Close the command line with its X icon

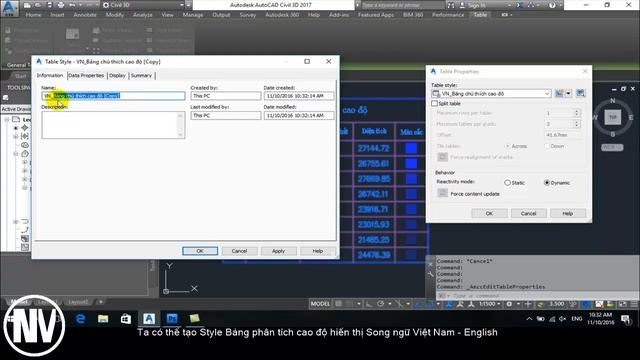pyautogui.click(x=431, y=264)
